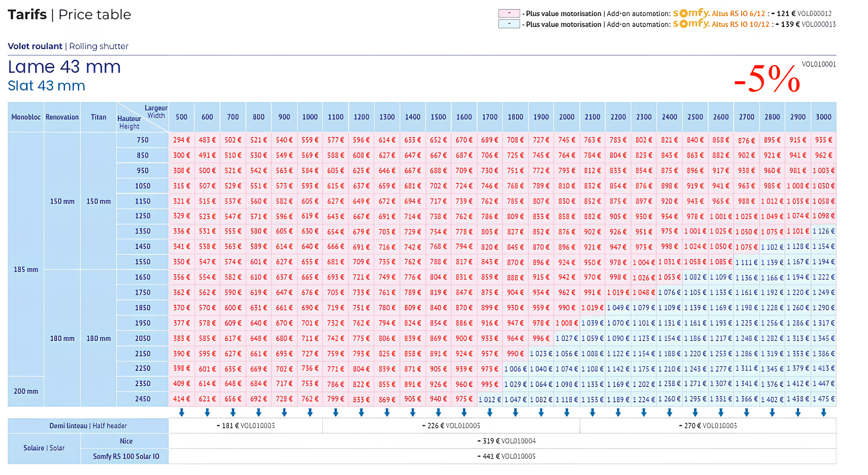
Task: Click the blue arrow under the 500 column
Action: tap(182, 412)
